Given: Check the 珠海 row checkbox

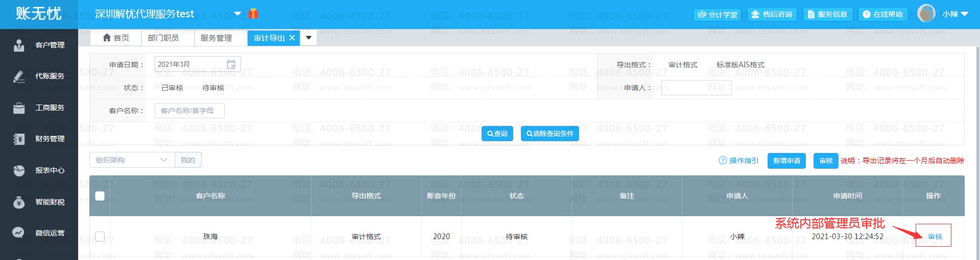Looking at the screenshot, I should [x=100, y=237].
